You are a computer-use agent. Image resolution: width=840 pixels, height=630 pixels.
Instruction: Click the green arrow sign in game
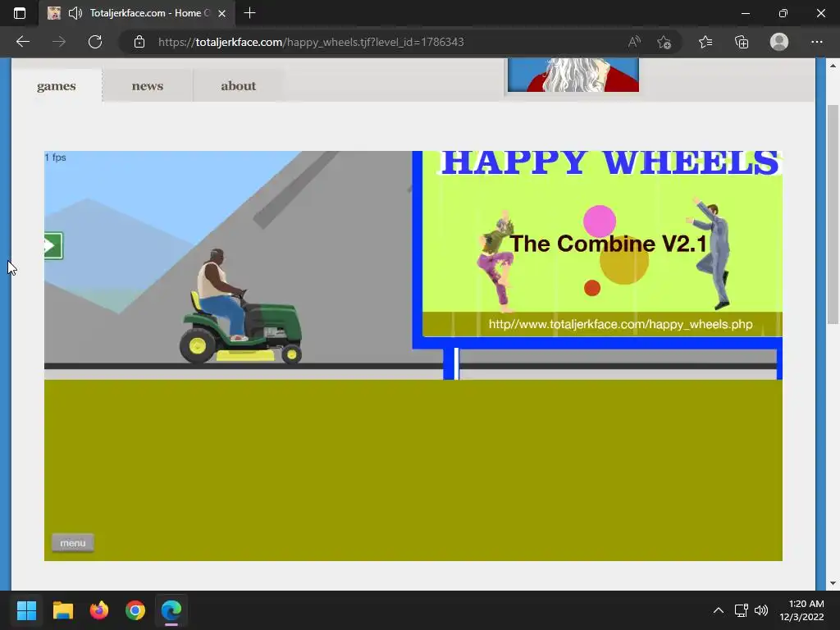[x=53, y=246]
